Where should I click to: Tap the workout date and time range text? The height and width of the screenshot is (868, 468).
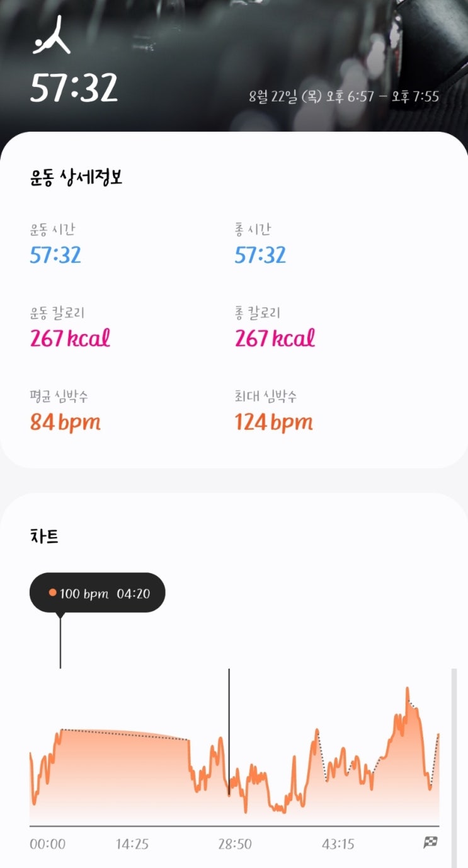[344, 97]
